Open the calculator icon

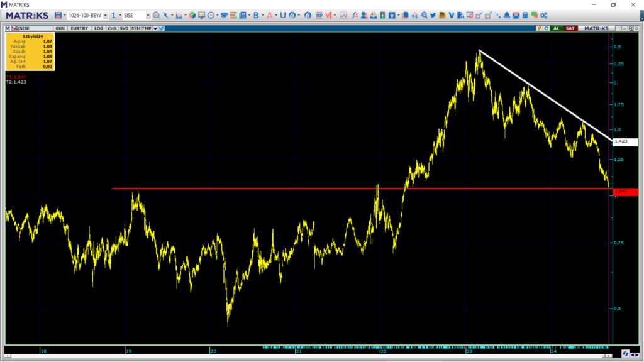coord(525,15)
